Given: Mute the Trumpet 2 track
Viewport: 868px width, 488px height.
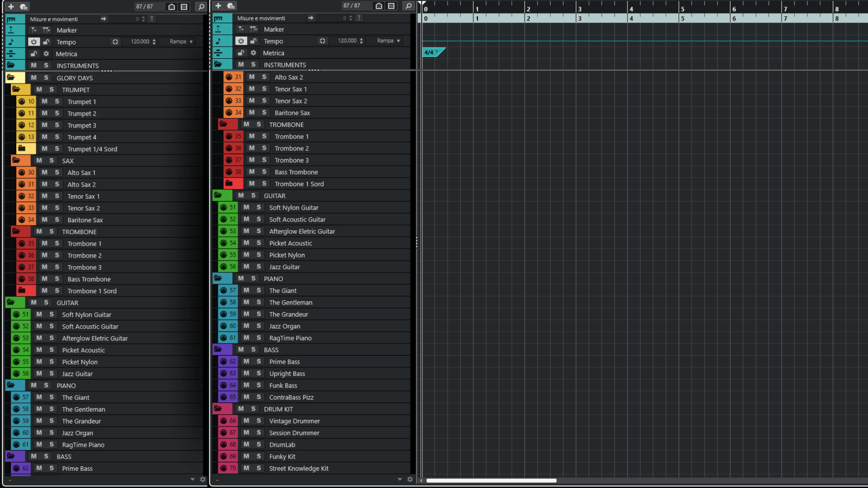Looking at the screenshot, I should pyautogui.click(x=44, y=113).
